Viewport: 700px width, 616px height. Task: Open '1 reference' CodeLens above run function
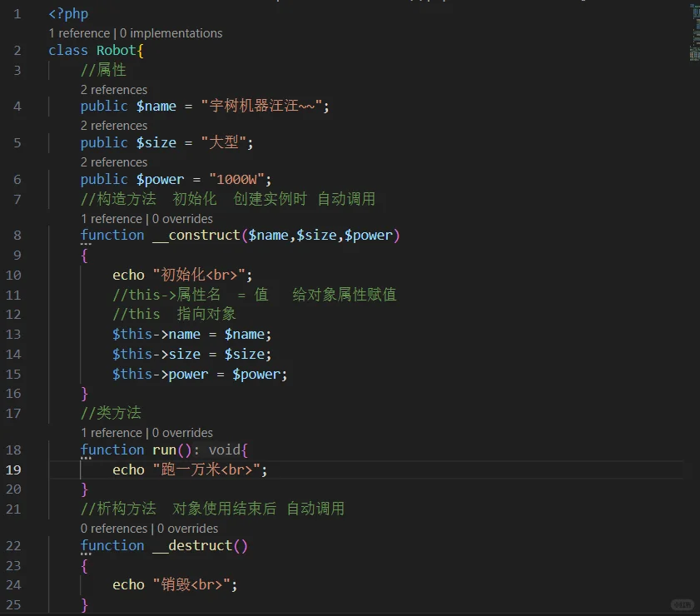pos(112,433)
